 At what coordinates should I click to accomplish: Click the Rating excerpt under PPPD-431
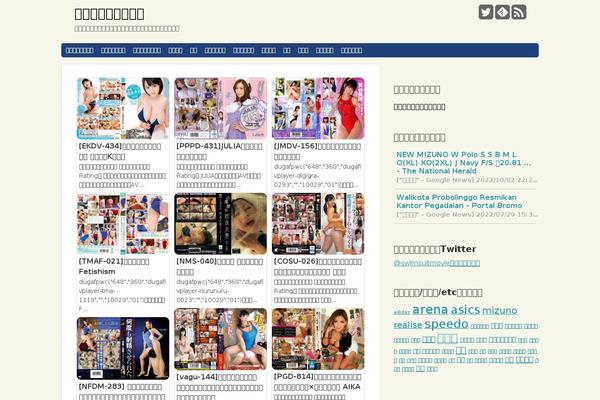click(x=219, y=176)
